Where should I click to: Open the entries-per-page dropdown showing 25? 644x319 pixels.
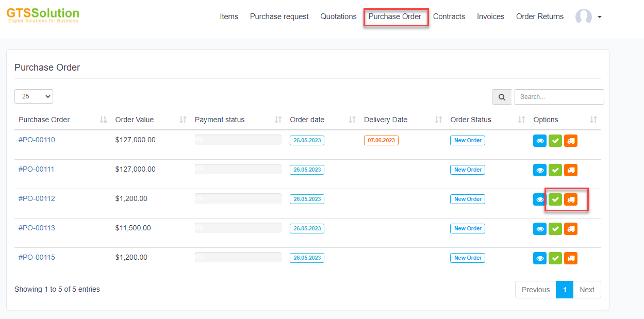pos(34,96)
